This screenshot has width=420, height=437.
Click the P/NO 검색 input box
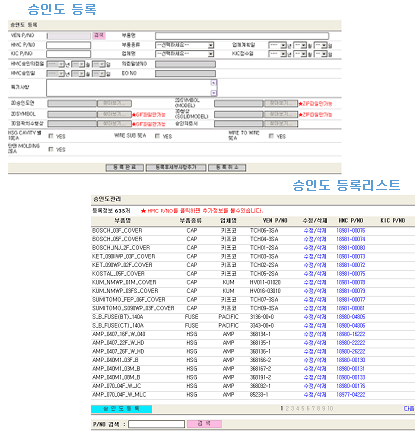coord(156,424)
